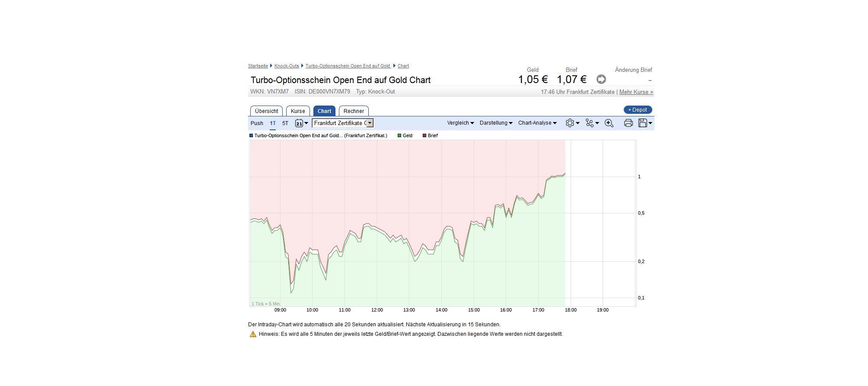This screenshot has height=386, width=868.
Task: Click the save diskette icon
Action: (x=643, y=123)
